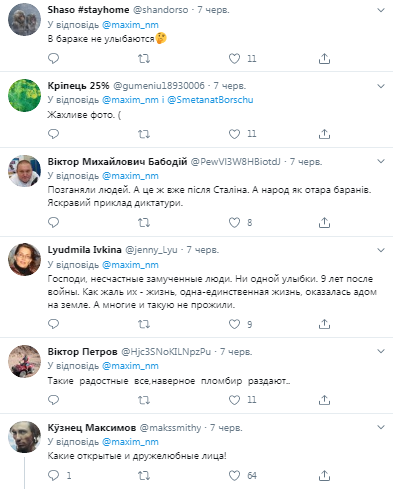Expand options chevron for Кріпець 25% tweet

coord(381,86)
